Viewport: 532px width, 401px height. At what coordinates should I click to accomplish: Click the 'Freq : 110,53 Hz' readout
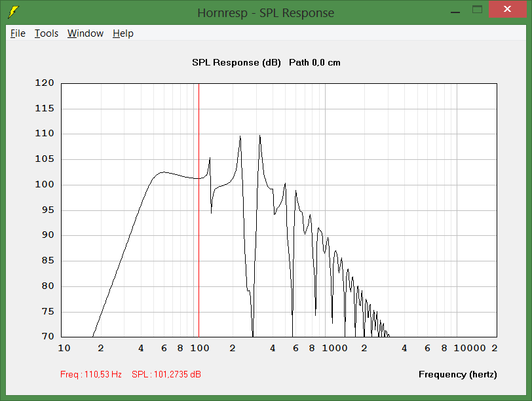coord(91,374)
